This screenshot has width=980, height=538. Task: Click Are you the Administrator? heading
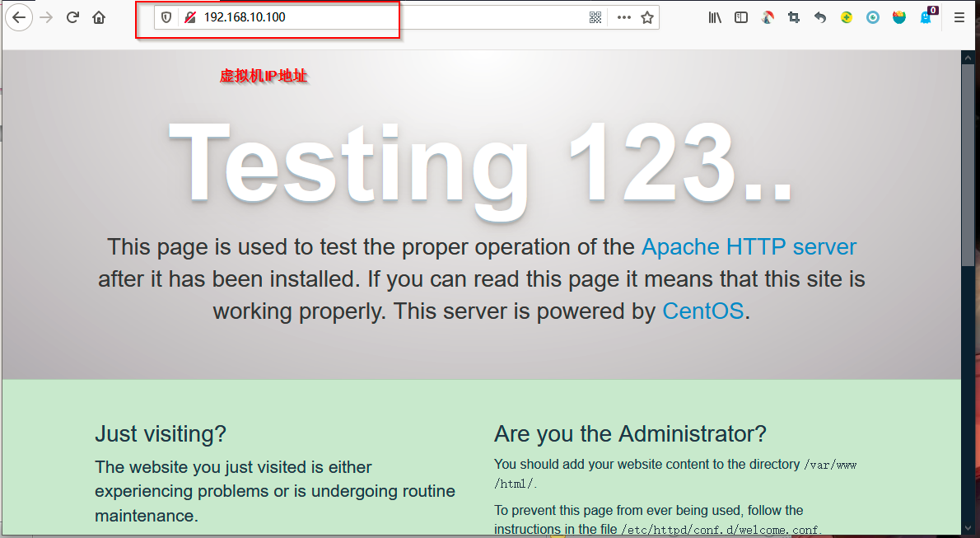(630, 433)
